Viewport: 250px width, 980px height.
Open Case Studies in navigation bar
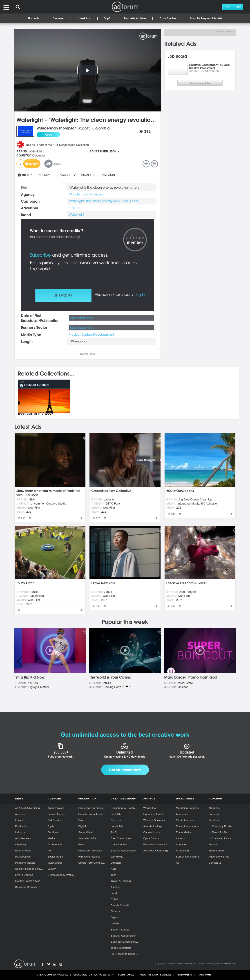[x=167, y=18]
